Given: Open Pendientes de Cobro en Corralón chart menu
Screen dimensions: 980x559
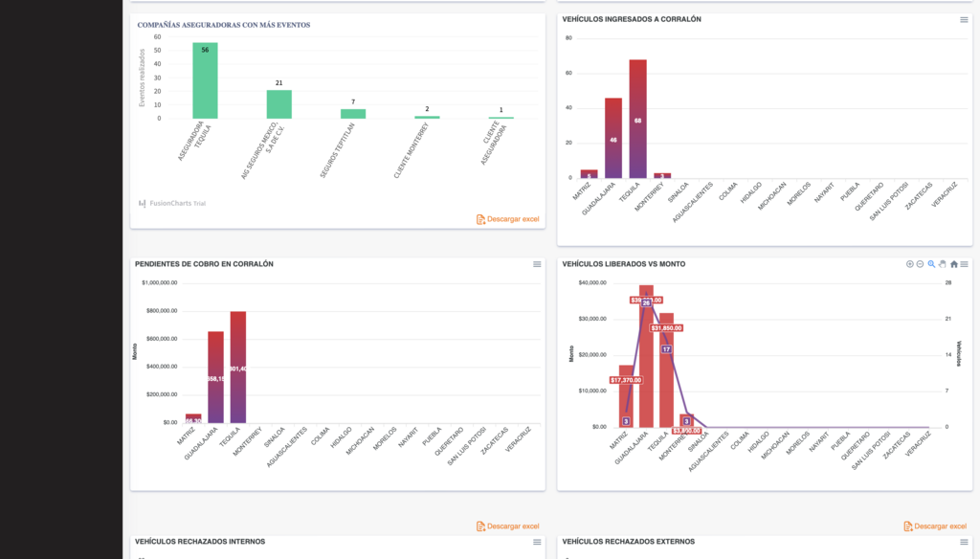Looking at the screenshot, I should pyautogui.click(x=537, y=264).
